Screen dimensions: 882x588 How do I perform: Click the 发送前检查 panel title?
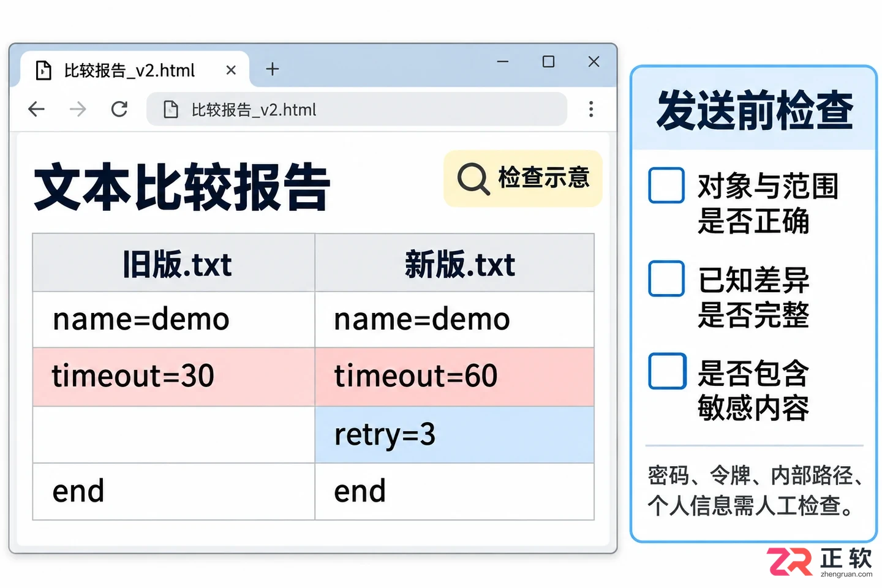(755, 110)
